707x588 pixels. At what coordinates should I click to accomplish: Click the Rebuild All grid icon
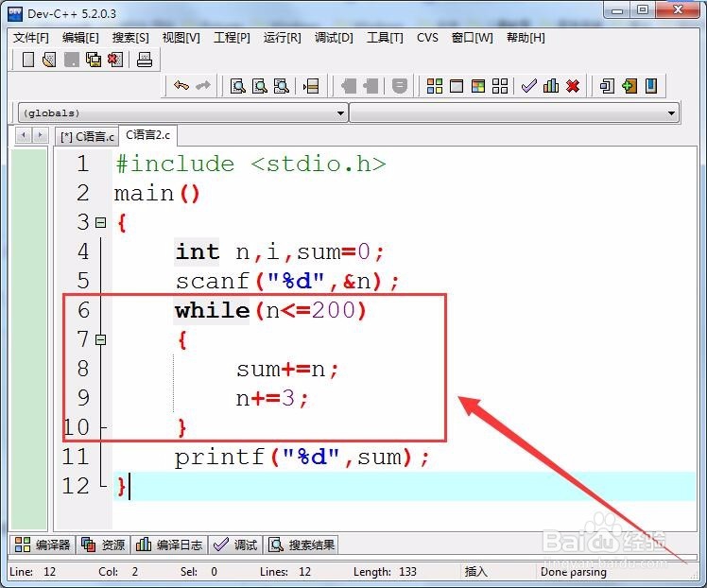click(500, 86)
